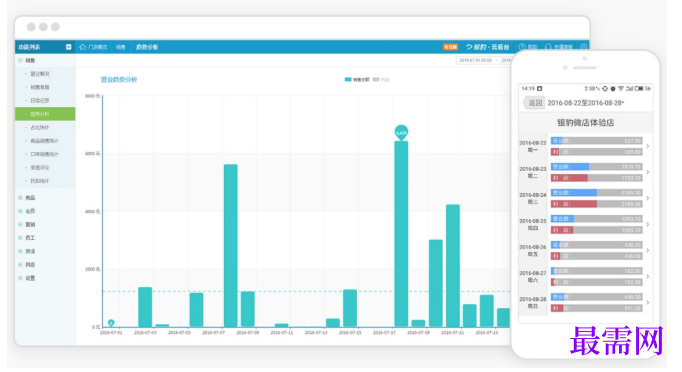Screen dimensions: 682x372
Task: Expand the 会员 menu group
Action: [20, 211]
